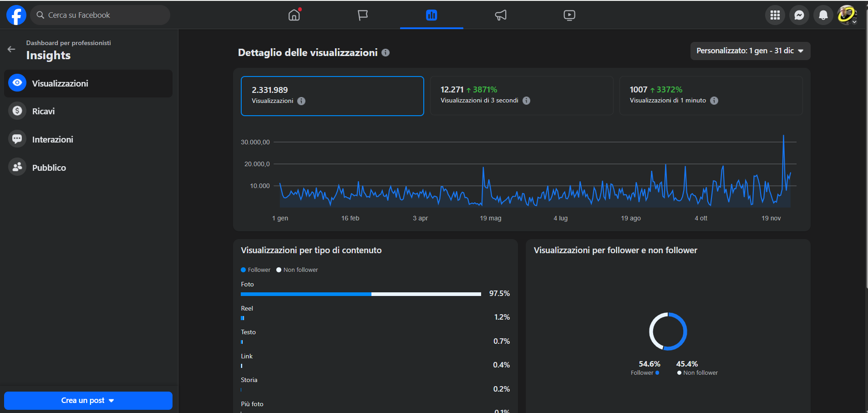
Task: Click back arrow next to Insights
Action: pos(11,49)
